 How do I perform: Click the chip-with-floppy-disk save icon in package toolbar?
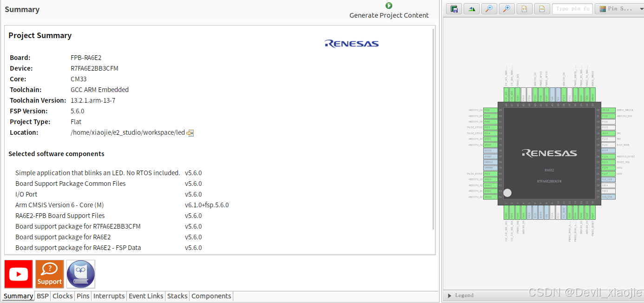[x=454, y=9]
